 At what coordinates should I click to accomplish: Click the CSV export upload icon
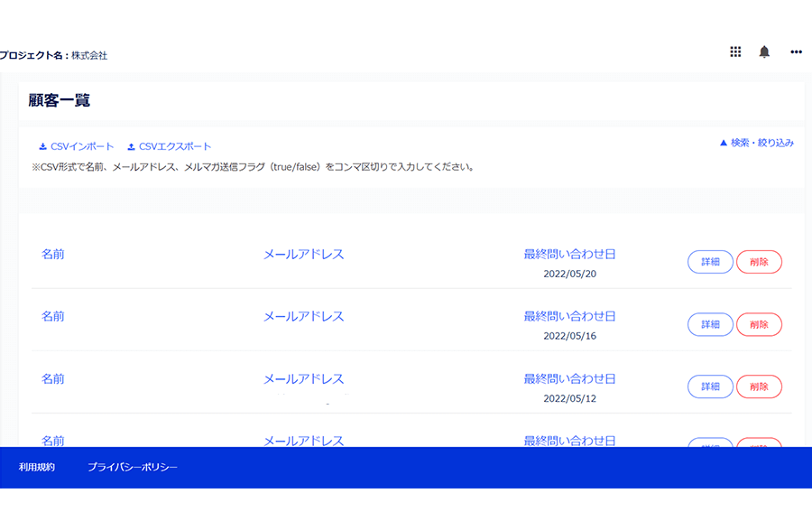131,146
